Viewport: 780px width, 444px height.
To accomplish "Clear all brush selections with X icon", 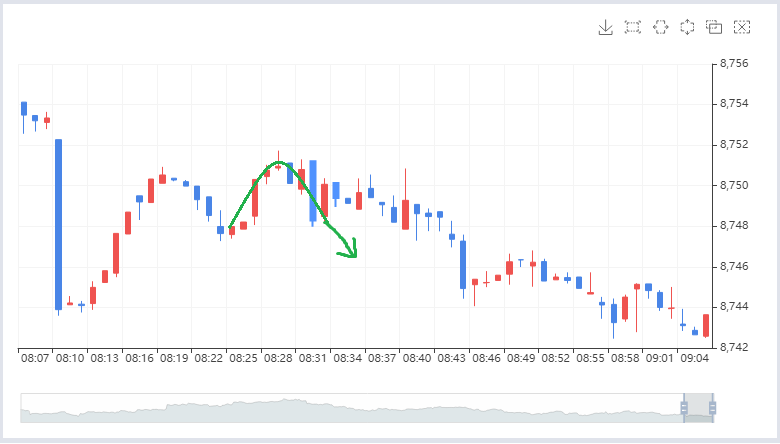I will [x=742, y=27].
